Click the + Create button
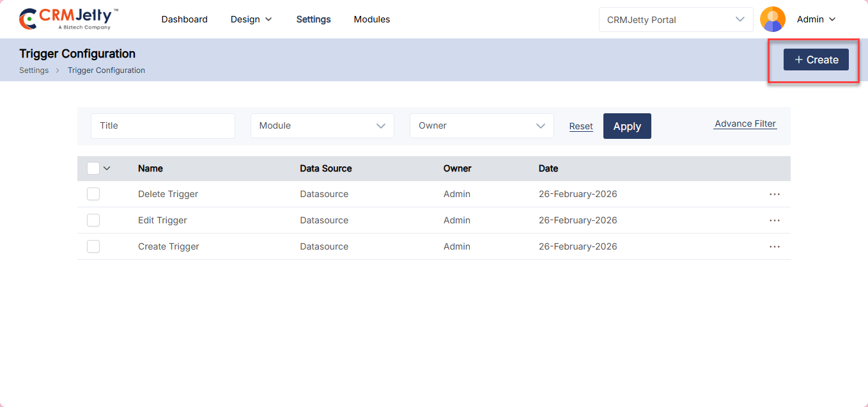868x407 pixels. coord(816,60)
